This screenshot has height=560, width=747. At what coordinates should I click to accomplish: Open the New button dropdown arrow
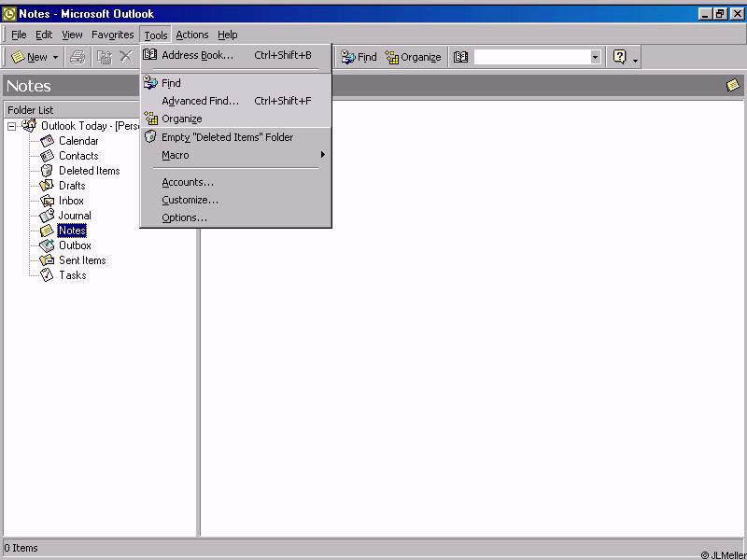[x=55, y=58]
